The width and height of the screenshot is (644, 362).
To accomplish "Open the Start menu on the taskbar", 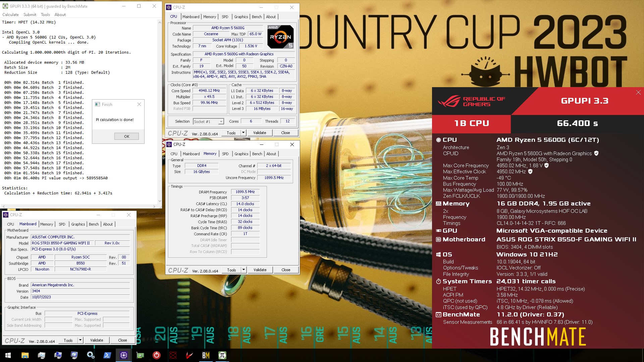I will pos(8,355).
